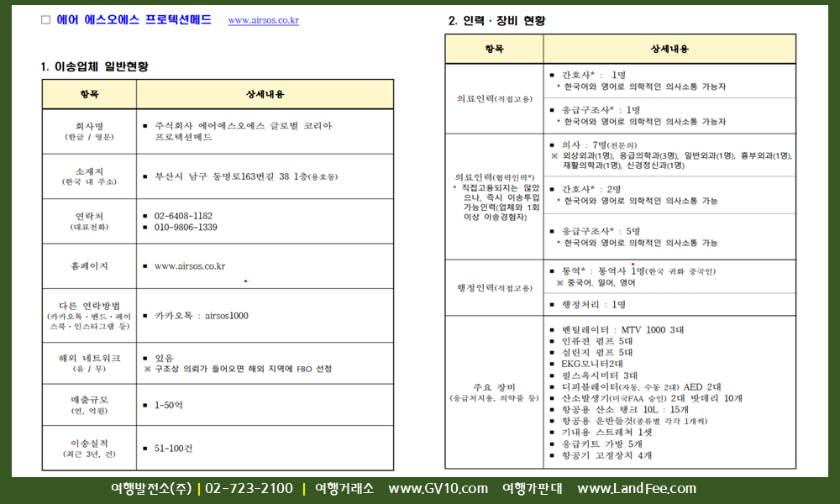Viewport: 840px width, 504px height.
Task: Select the heading 1. 이송업체 일반현황
Action: [94, 66]
